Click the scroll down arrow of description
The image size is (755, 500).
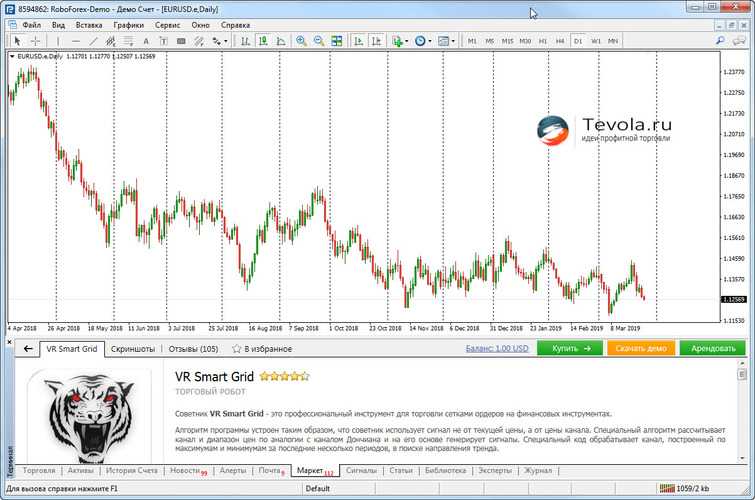tap(742, 458)
